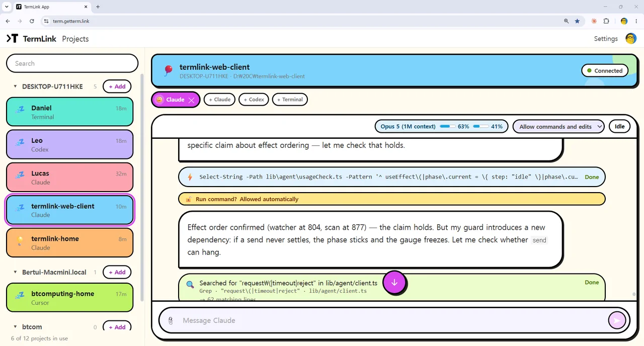The height and width of the screenshot is (346, 644).
Task: Click sleeping icon on Leo project card
Action: coord(20,142)
